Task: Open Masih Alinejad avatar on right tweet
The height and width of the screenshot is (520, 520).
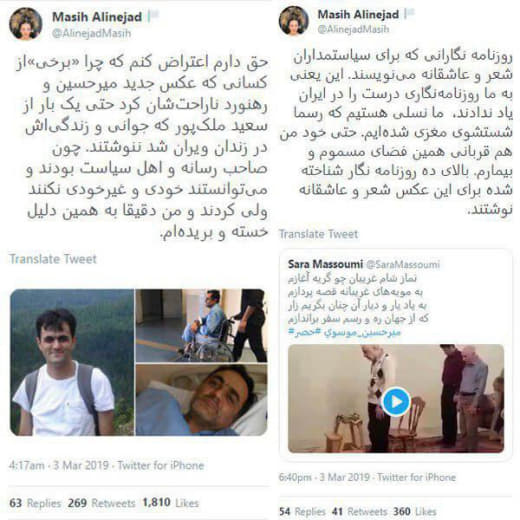Action: click(294, 21)
